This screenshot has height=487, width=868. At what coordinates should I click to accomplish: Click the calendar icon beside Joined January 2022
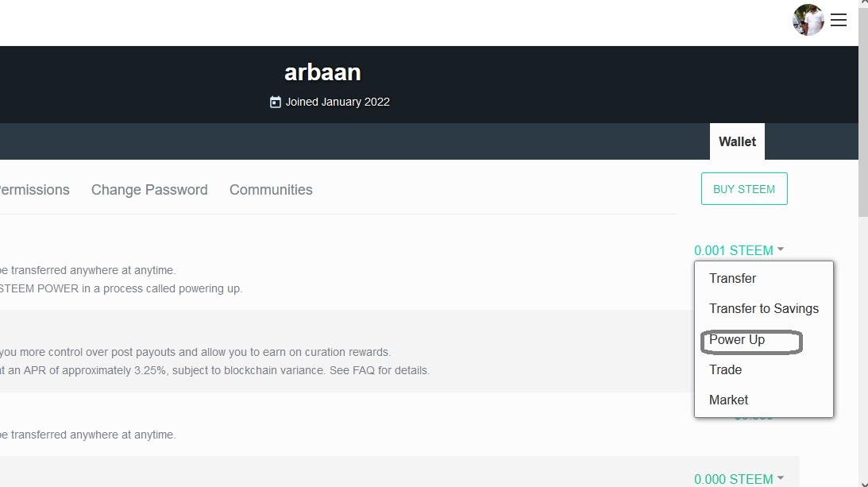click(275, 102)
